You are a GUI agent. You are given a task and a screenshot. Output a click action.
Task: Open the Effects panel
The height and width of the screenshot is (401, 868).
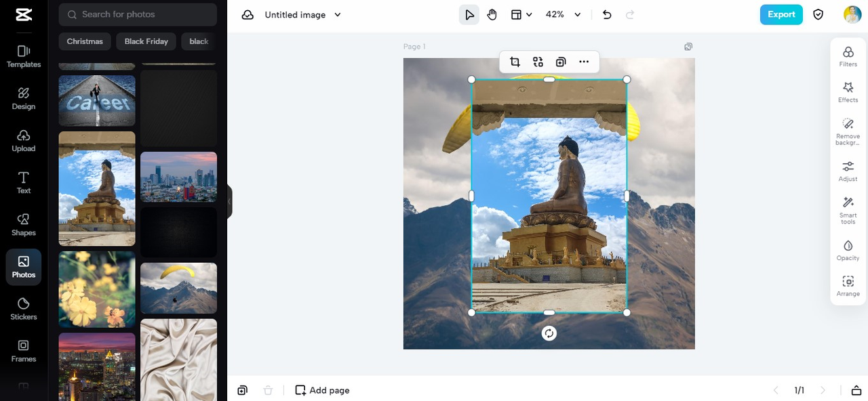(x=848, y=93)
